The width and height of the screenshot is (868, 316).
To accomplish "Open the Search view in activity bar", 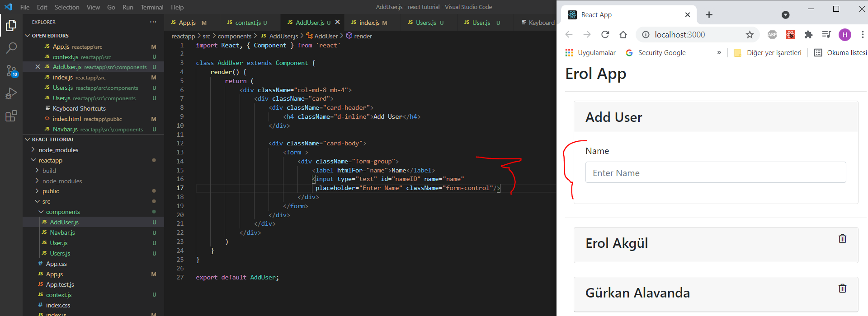I will point(11,47).
